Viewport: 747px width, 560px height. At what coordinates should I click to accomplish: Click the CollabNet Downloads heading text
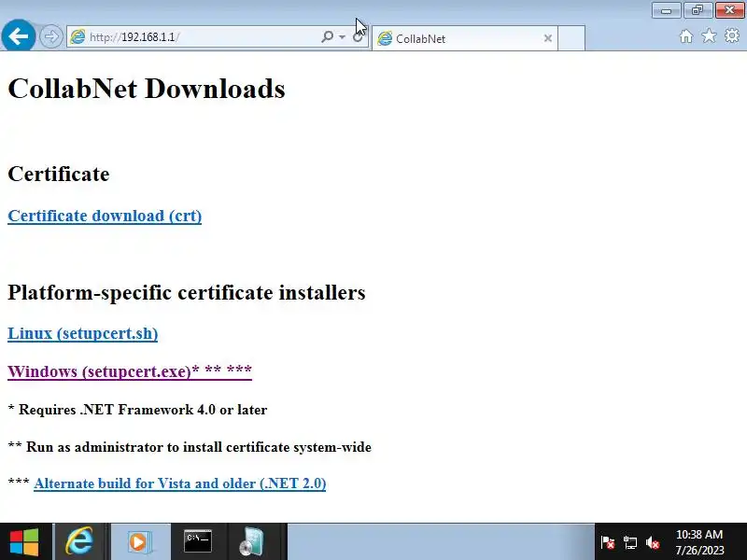point(147,89)
